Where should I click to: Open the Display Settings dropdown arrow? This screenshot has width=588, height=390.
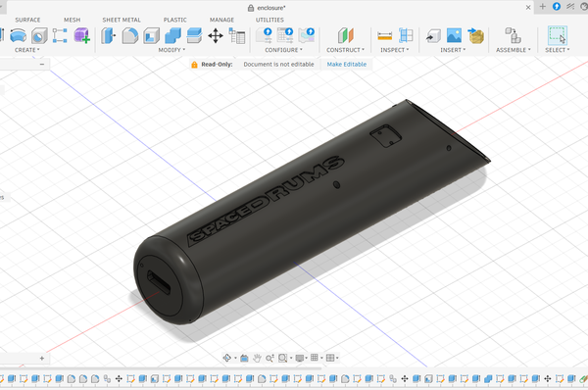pyautogui.click(x=307, y=358)
